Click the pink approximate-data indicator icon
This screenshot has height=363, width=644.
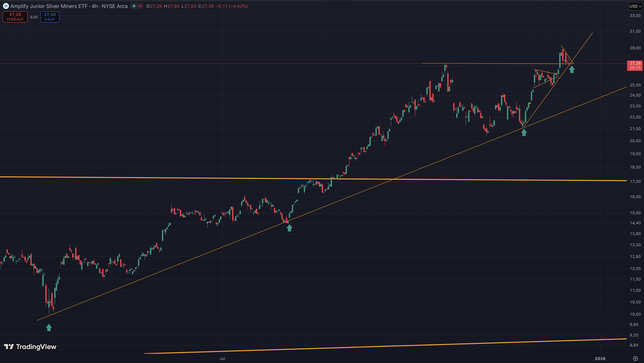tap(140, 6)
